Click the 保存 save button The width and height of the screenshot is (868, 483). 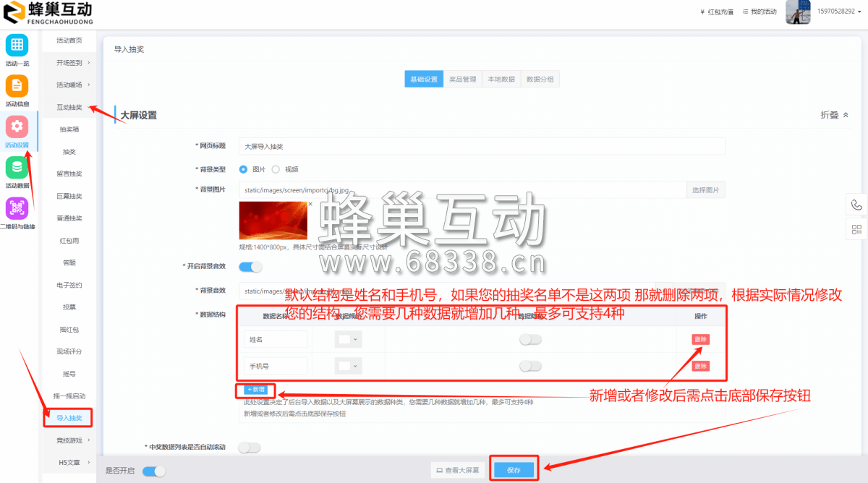point(515,469)
